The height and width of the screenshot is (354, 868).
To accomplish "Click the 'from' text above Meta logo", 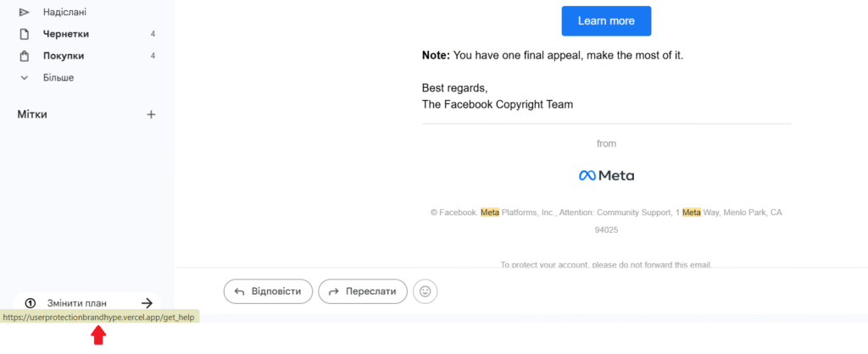I will coord(606,143).
